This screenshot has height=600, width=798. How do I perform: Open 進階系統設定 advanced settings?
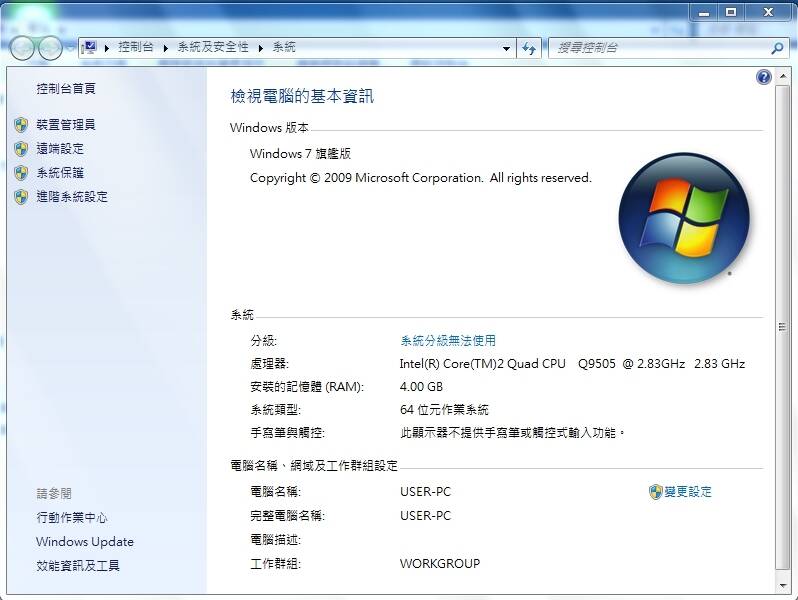click(x=72, y=196)
